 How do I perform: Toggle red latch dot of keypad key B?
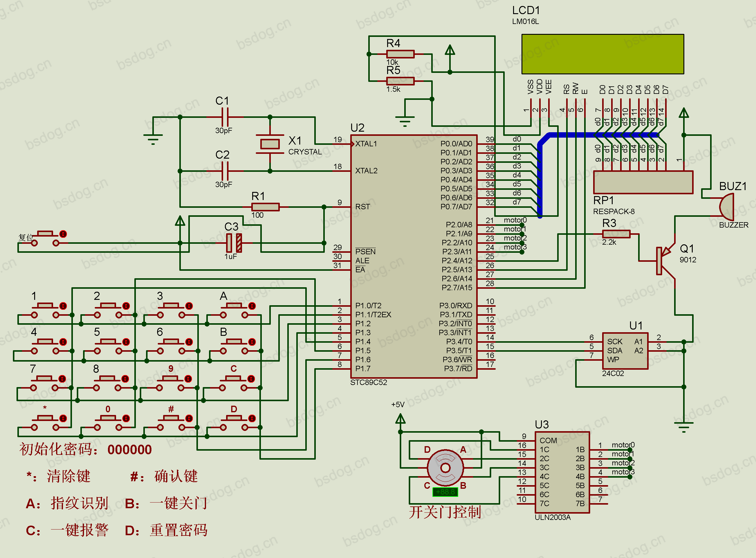pos(252,342)
